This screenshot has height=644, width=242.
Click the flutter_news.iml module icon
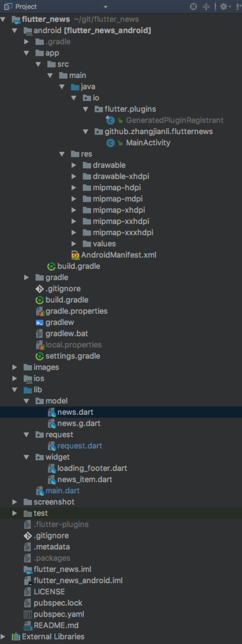[x=28, y=569]
